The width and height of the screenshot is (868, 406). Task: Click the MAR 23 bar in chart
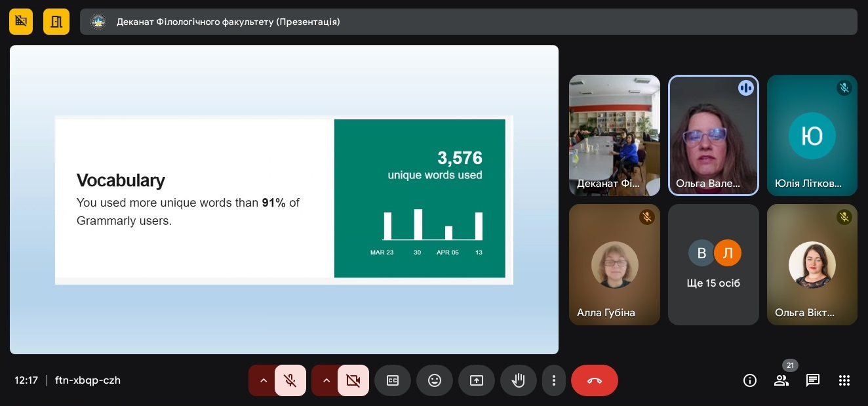387,226
